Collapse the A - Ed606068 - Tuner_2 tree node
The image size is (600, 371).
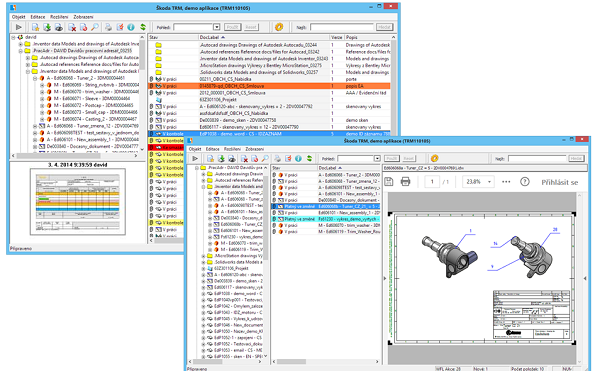[x=35, y=78]
